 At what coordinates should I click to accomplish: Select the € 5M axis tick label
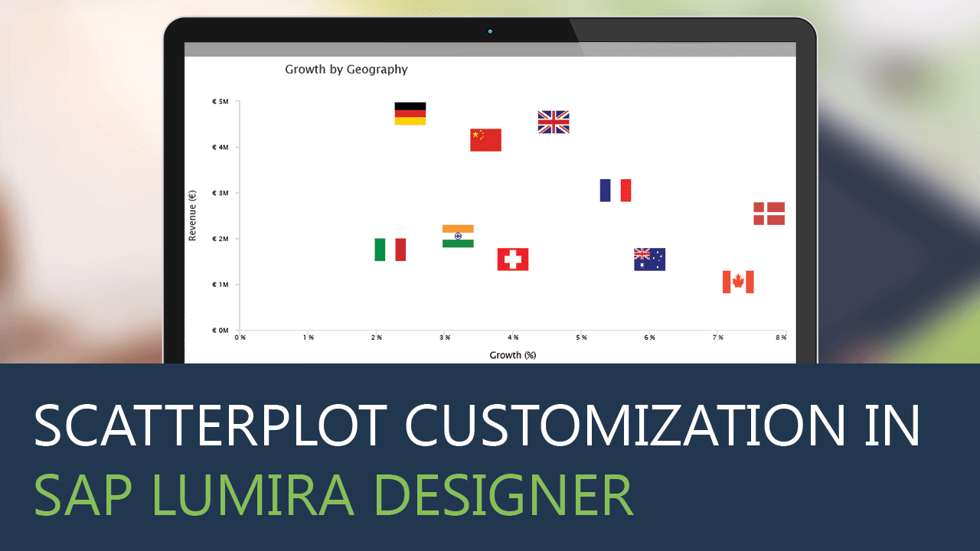click(218, 100)
